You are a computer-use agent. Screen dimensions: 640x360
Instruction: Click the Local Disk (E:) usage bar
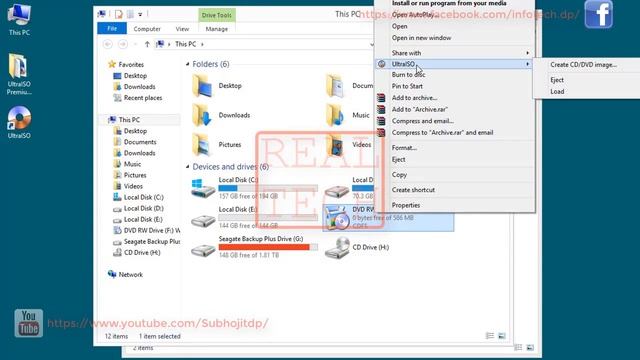(268, 218)
